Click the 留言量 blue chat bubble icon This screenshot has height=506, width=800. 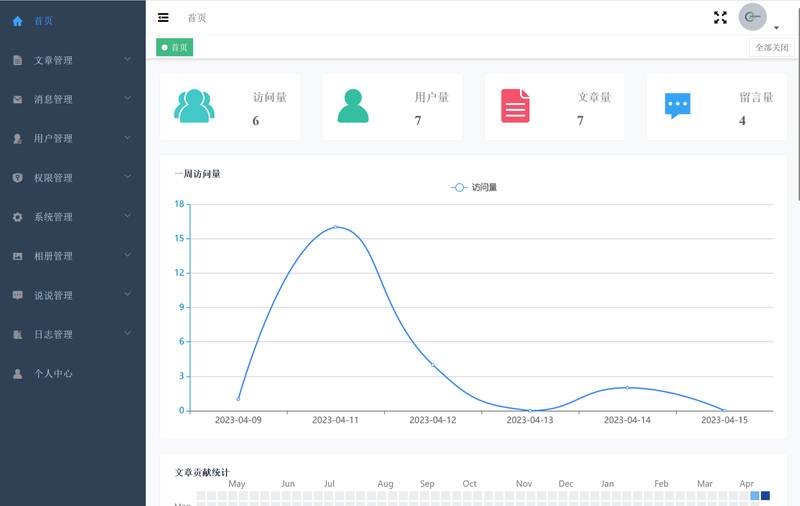pyautogui.click(x=678, y=106)
